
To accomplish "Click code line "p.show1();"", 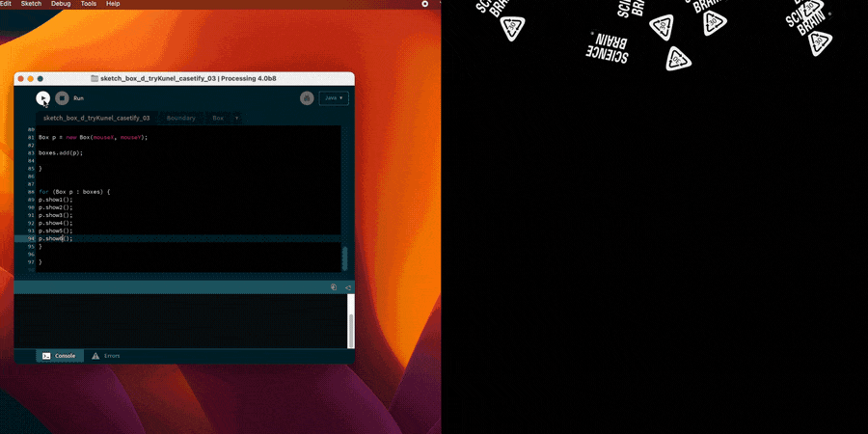I will (55, 200).
